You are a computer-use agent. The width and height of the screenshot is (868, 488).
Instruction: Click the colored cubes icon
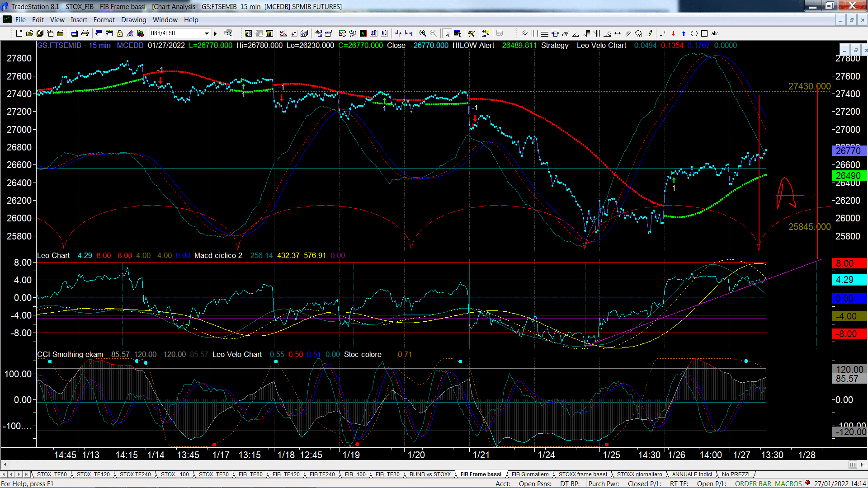point(140,33)
